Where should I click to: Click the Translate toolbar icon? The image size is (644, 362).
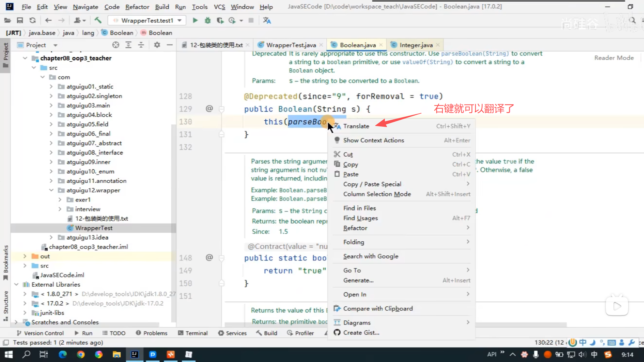click(267, 20)
